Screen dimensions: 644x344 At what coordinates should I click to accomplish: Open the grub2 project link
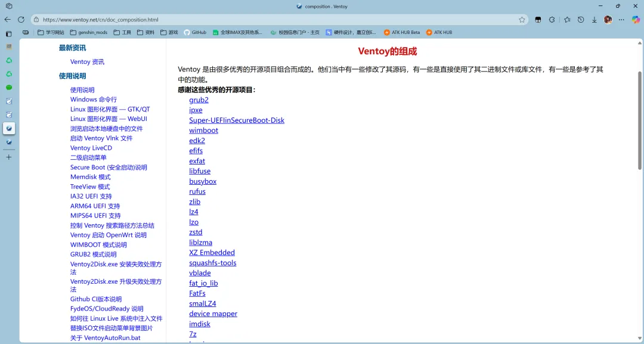point(199,100)
